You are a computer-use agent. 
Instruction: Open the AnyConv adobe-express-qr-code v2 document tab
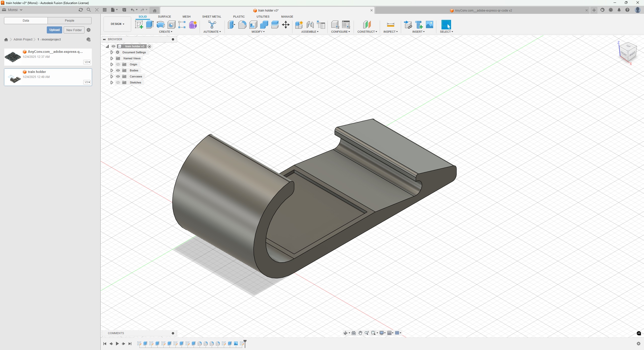[482, 10]
